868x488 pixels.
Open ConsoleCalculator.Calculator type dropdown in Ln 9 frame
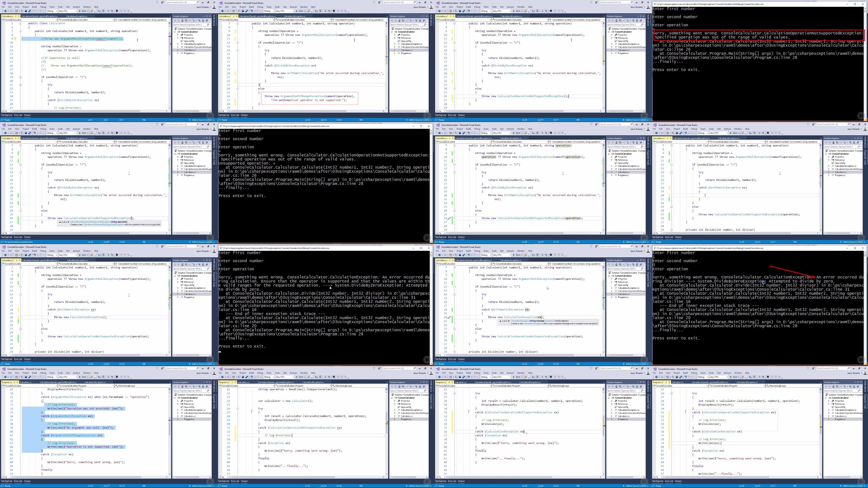click(x=86, y=20)
